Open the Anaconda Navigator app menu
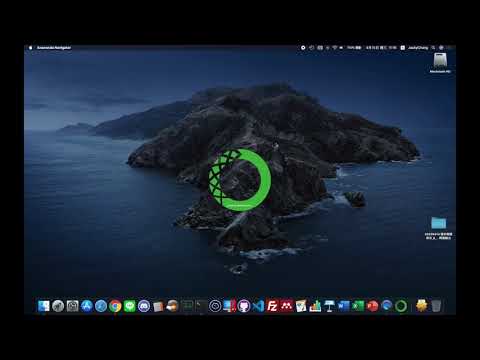The width and height of the screenshot is (480, 360). click(54, 48)
